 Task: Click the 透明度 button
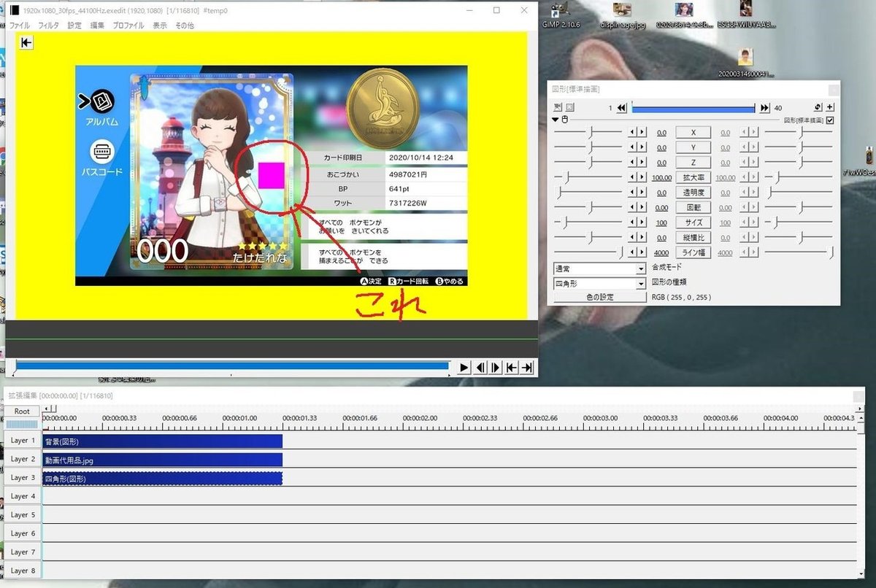(x=693, y=192)
